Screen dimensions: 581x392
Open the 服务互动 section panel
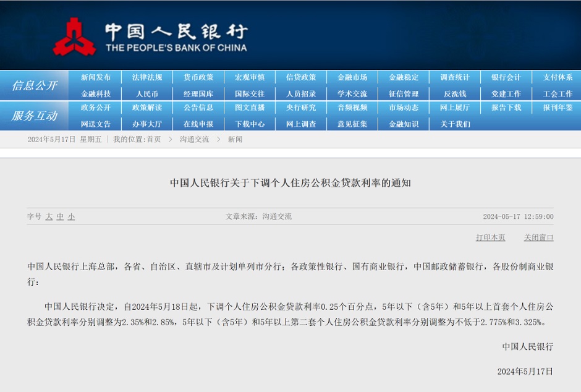(x=35, y=117)
